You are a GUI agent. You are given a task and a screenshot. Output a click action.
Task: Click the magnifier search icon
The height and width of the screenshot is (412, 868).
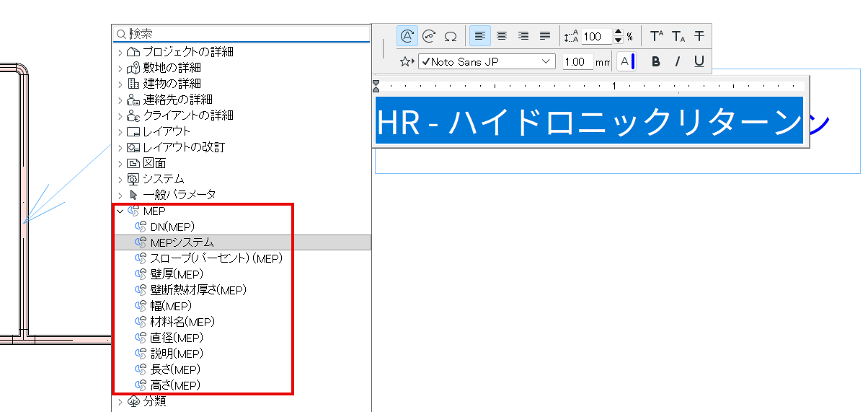pos(120,34)
